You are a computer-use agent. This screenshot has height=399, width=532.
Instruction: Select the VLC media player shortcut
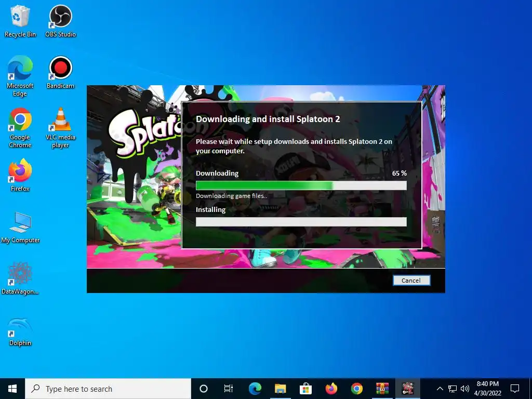point(60,128)
